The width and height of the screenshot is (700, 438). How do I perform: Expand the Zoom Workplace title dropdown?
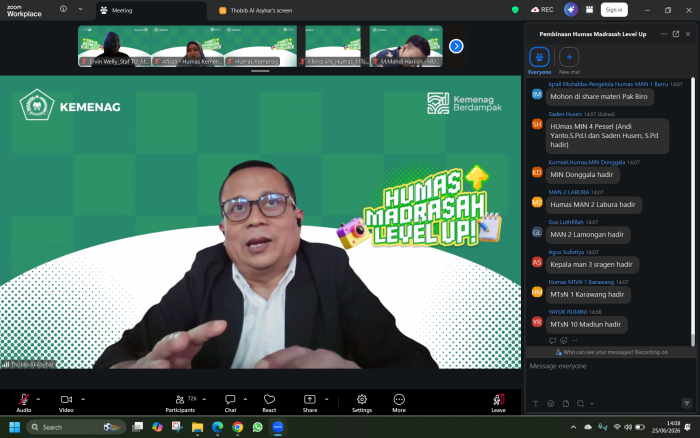point(80,9)
